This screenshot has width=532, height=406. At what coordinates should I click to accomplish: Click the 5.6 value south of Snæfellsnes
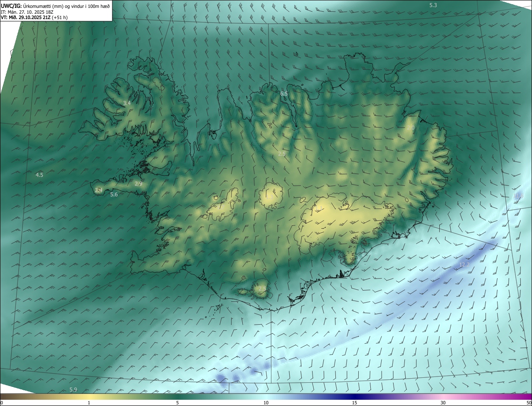[114, 194]
